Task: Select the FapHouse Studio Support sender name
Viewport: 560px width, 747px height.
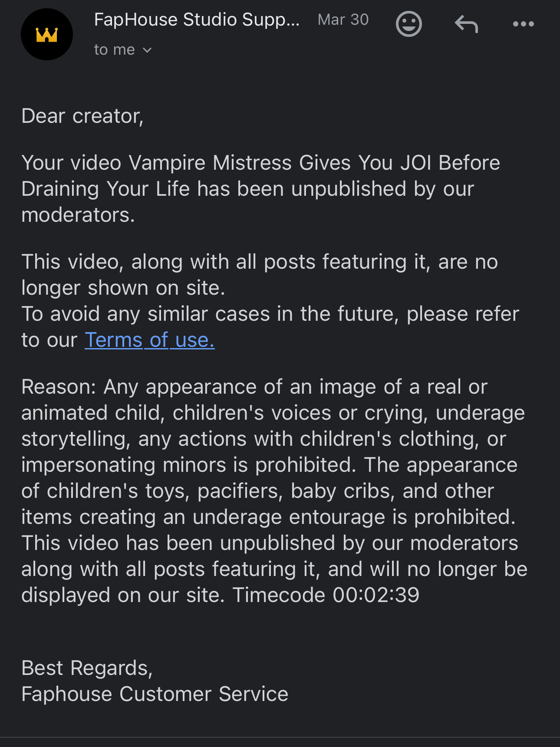Action: click(x=197, y=20)
